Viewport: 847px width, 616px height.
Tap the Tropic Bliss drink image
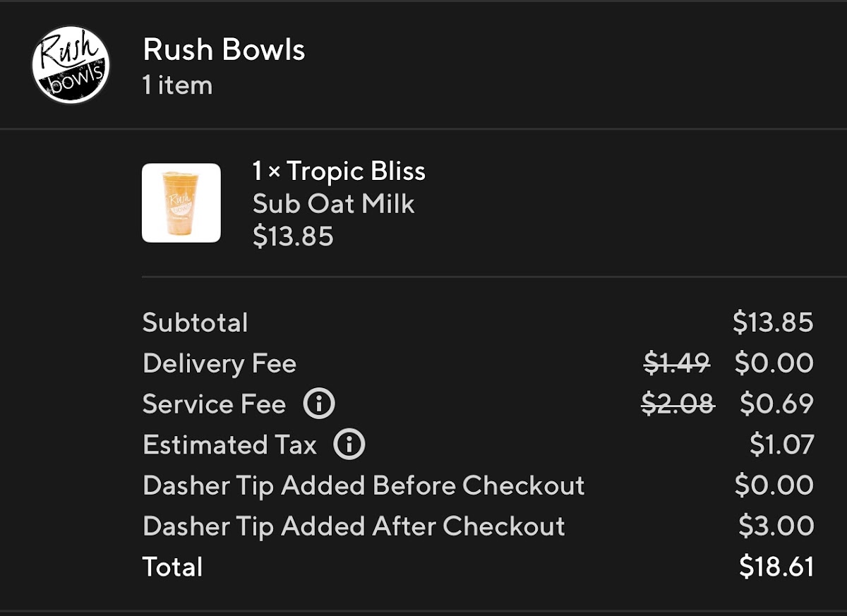[181, 201]
